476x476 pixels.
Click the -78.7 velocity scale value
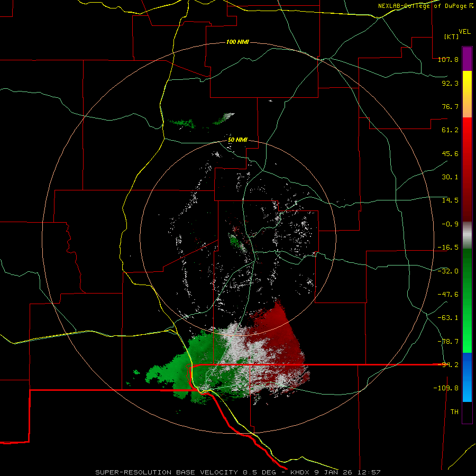(448, 342)
